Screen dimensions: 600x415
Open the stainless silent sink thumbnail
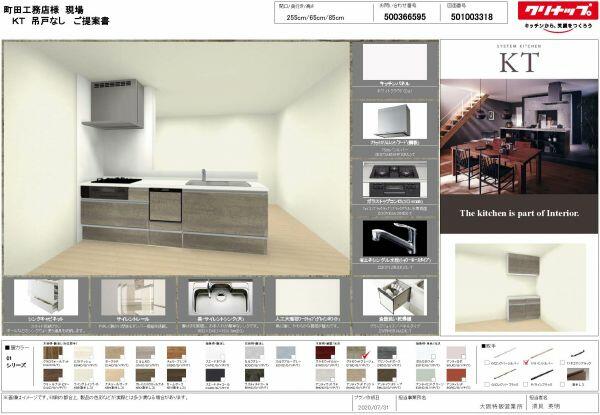point(220,297)
